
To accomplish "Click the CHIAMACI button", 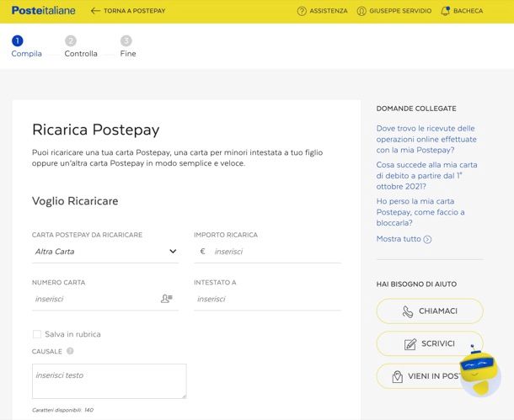I will point(430,311).
